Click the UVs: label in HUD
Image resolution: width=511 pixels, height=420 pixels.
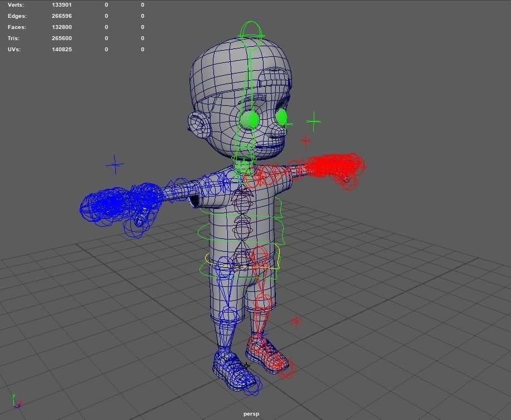14,49
